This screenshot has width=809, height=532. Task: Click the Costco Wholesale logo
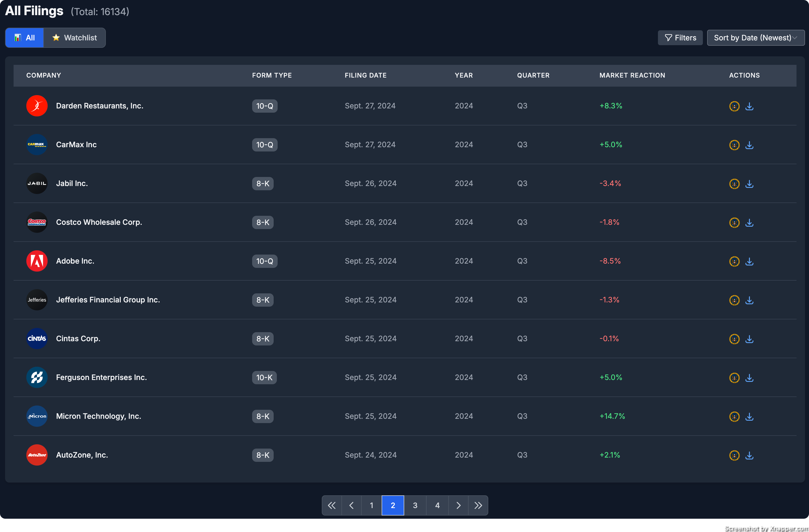[x=37, y=222]
